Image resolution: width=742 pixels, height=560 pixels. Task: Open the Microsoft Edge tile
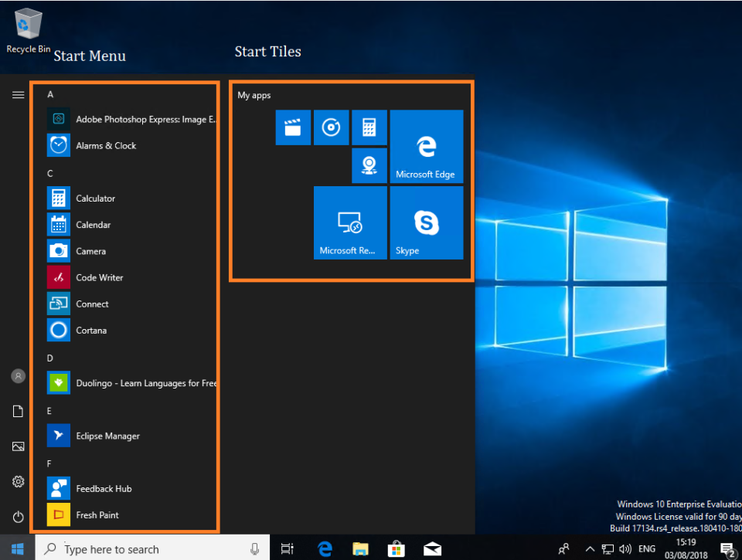pos(427,147)
